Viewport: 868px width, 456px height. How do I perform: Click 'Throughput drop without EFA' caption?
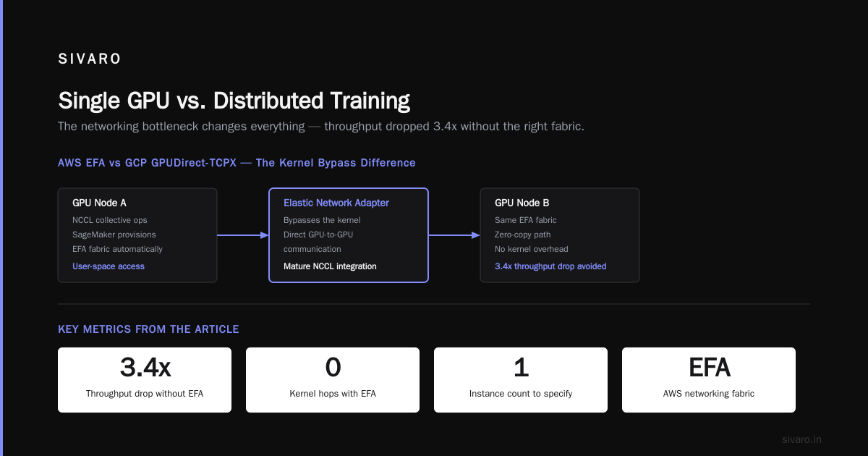(x=145, y=394)
